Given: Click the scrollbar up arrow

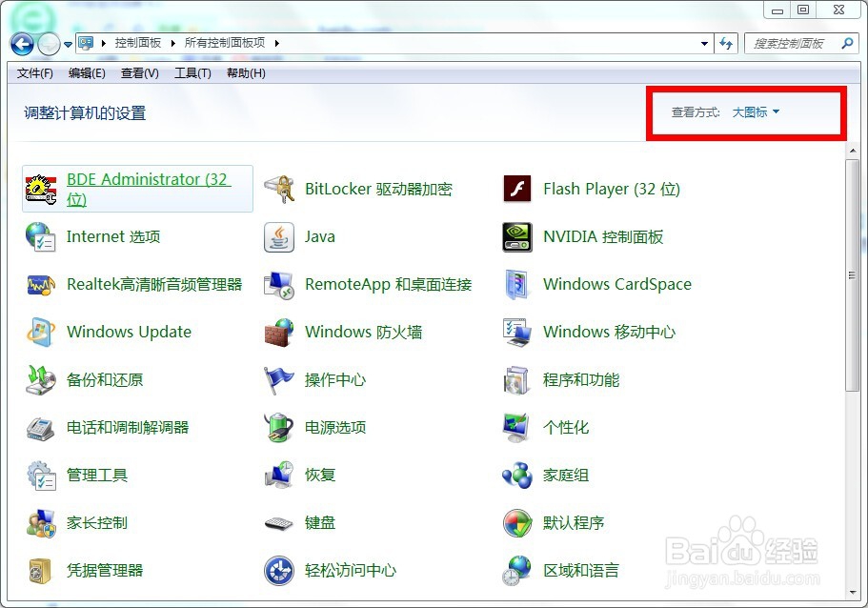Looking at the screenshot, I should pos(852,150).
